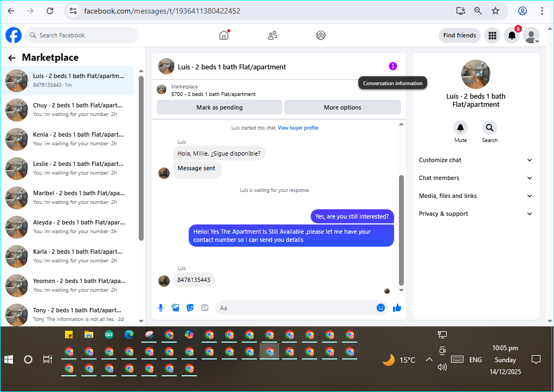Open Yeomen conversation in chat list
This screenshot has width=554, height=392.
point(68,286)
